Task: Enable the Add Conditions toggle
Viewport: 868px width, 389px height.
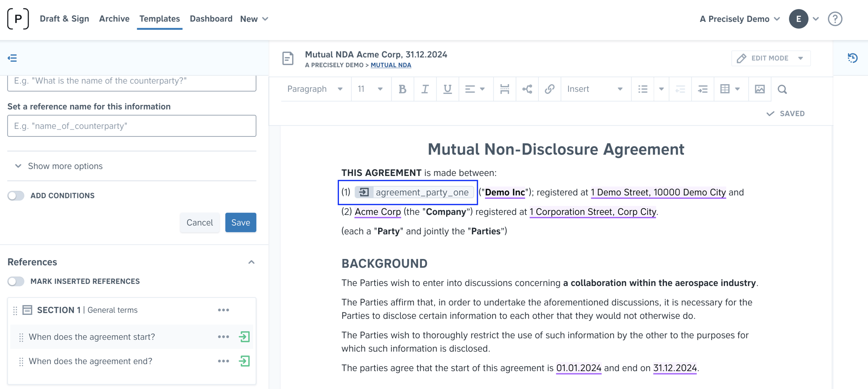Action: pos(16,196)
